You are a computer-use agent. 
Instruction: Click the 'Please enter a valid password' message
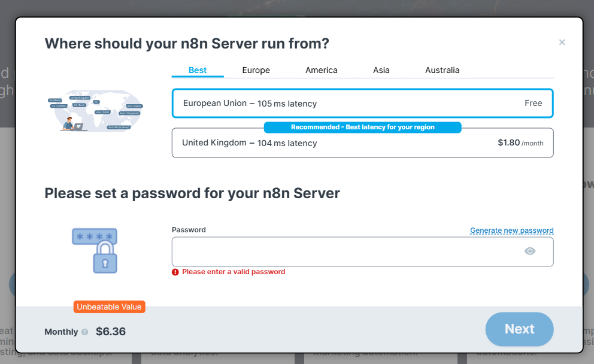click(234, 272)
